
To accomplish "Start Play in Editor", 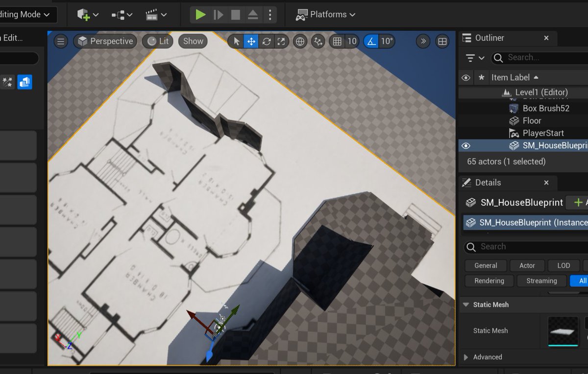I will tap(200, 15).
